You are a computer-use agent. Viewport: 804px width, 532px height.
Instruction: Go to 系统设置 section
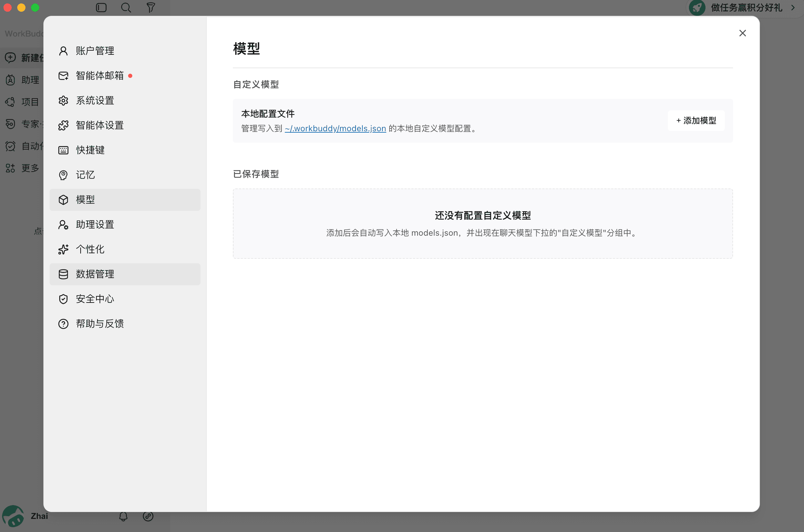coord(125,100)
